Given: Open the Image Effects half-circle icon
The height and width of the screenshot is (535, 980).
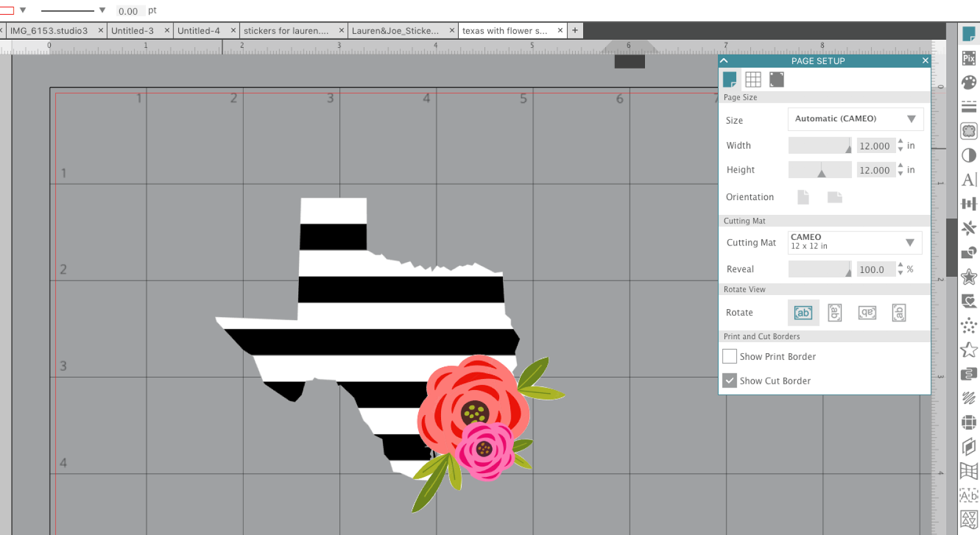Looking at the screenshot, I should point(968,155).
